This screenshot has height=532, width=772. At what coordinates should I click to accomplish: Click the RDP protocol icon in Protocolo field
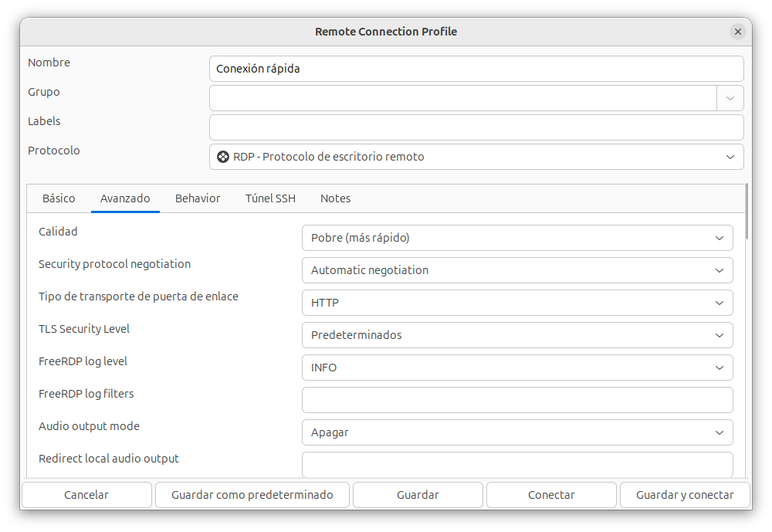click(x=223, y=157)
